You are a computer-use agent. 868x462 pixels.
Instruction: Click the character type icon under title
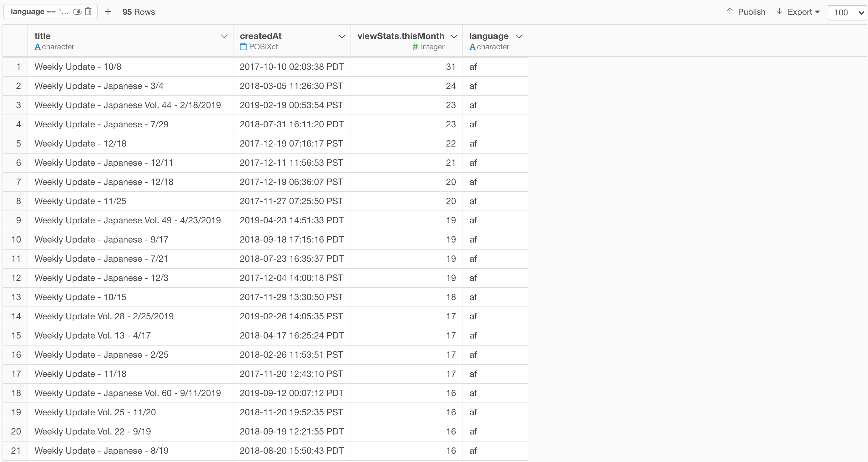37,47
